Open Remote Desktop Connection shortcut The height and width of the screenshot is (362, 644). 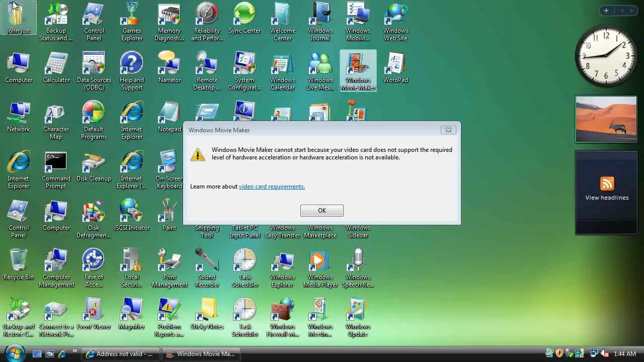[x=207, y=71]
